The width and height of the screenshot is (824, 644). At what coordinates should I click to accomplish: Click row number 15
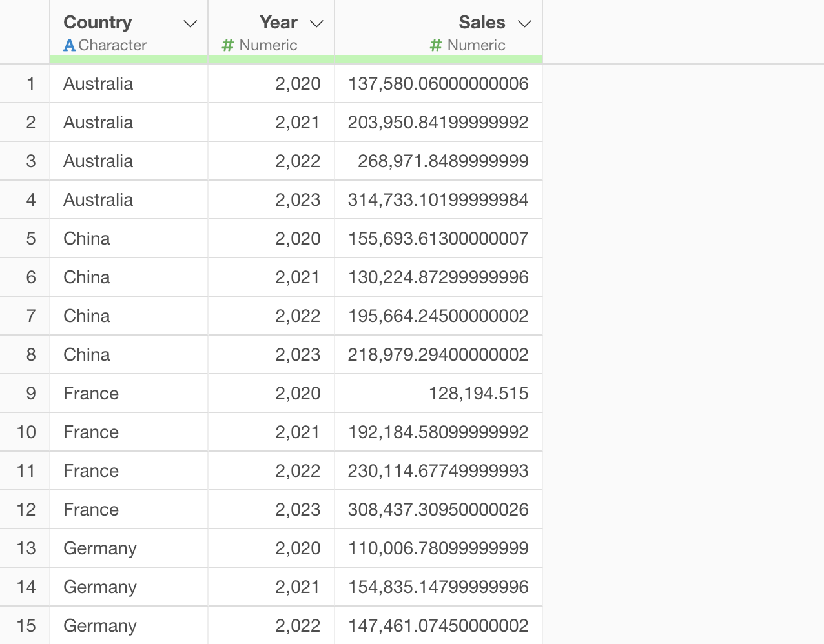pos(26,626)
